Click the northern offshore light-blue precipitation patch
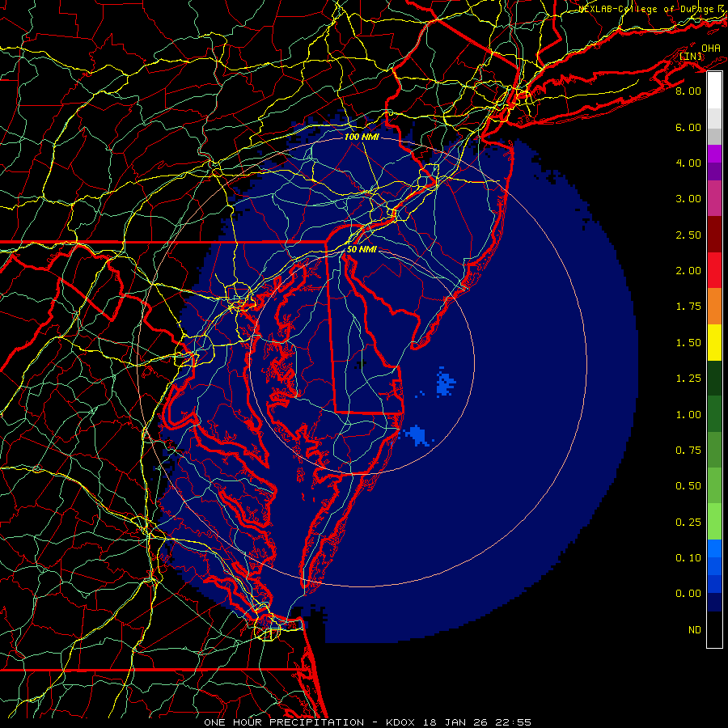The height and width of the screenshot is (728, 728). [x=445, y=382]
